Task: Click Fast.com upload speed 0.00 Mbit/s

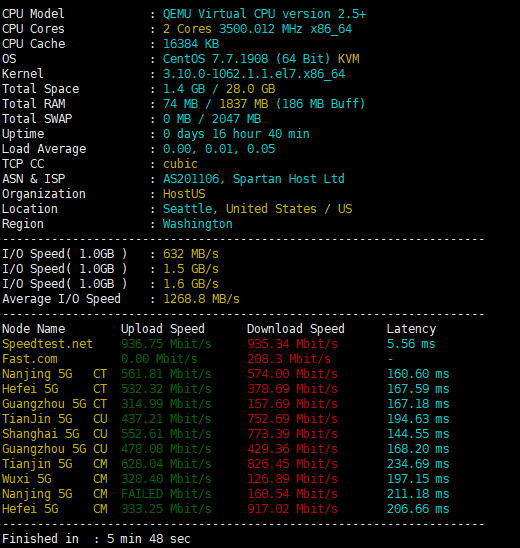Action: tap(159, 359)
